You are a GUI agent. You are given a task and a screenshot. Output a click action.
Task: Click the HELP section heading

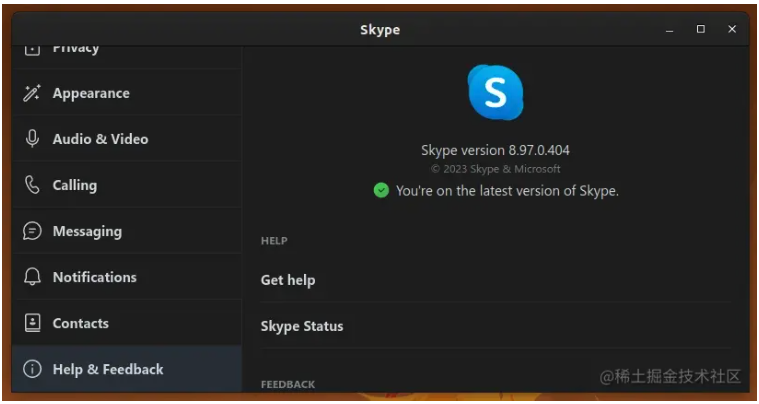(274, 241)
